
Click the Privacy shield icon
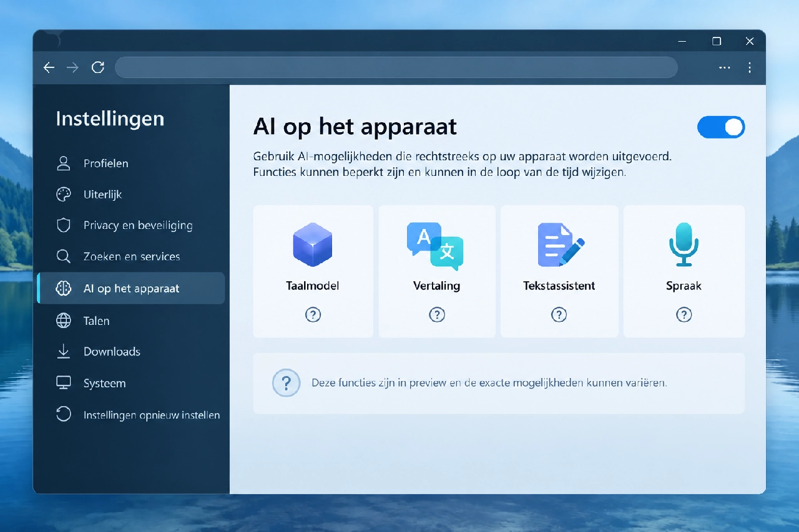[64, 225]
